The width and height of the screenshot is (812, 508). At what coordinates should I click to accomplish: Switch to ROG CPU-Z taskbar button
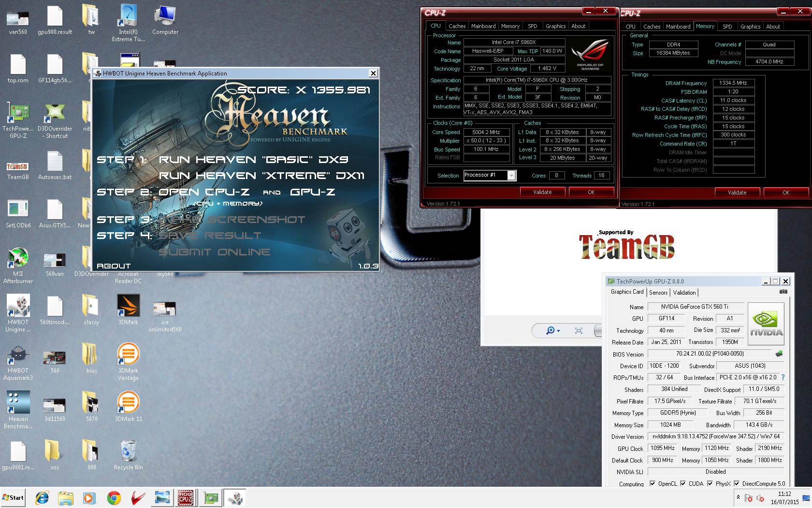pos(186,497)
